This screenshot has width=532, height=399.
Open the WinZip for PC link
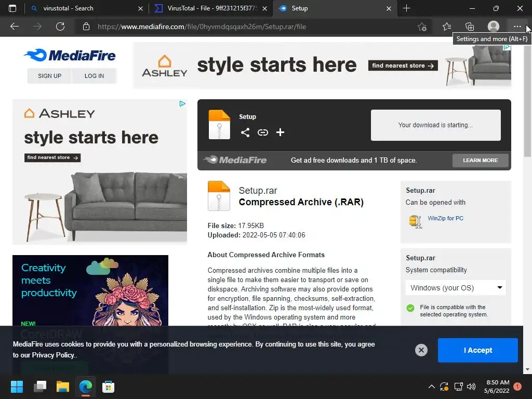pos(445,218)
